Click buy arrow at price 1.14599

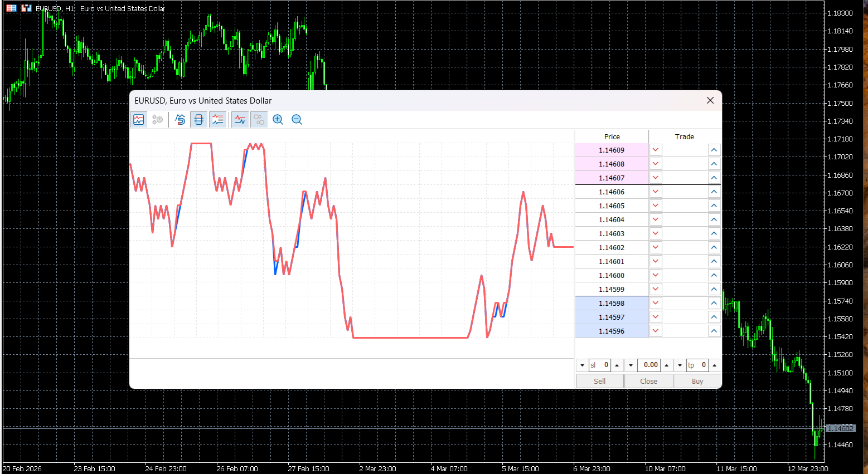point(714,289)
